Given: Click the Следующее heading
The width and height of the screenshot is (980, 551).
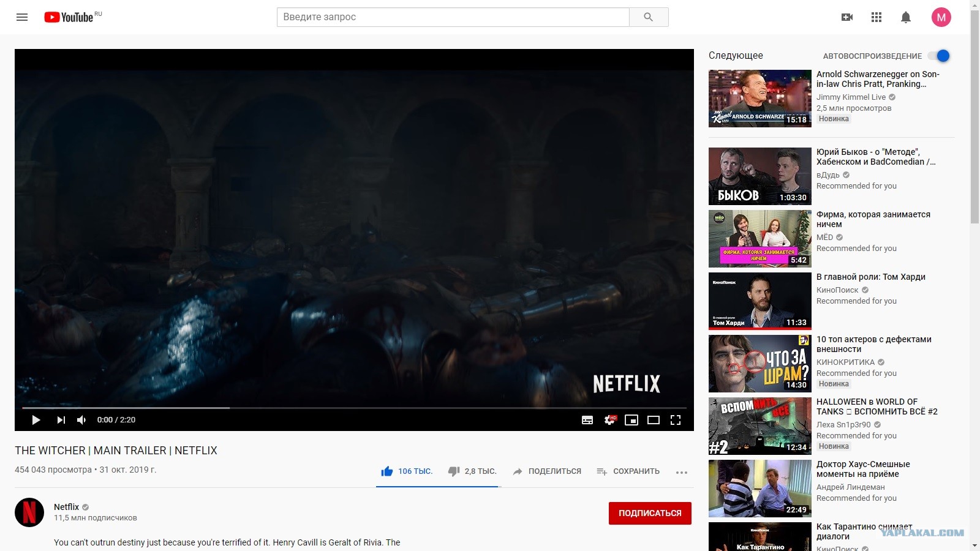Looking at the screenshot, I should pyautogui.click(x=736, y=55).
